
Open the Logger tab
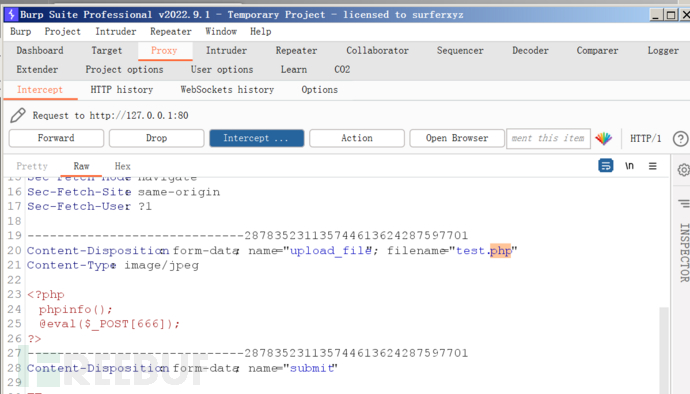pyautogui.click(x=663, y=51)
